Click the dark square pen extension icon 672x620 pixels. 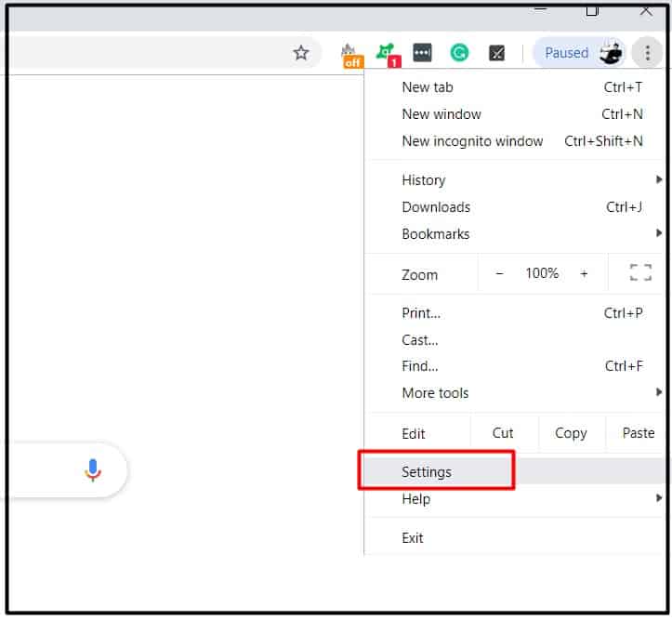tap(496, 53)
